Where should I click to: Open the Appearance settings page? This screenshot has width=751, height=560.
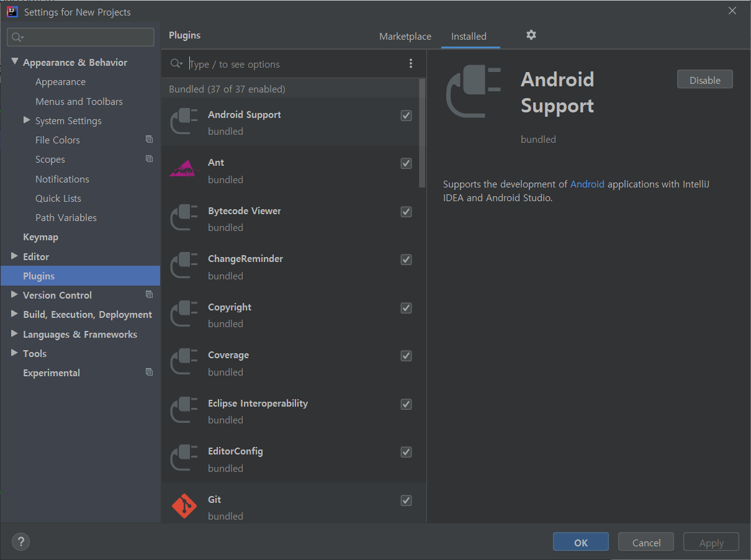click(x=60, y=82)
